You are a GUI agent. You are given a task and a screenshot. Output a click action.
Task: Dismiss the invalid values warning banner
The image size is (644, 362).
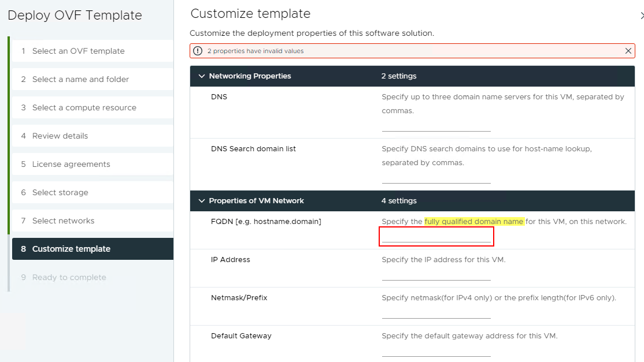(x=628, y=51)
